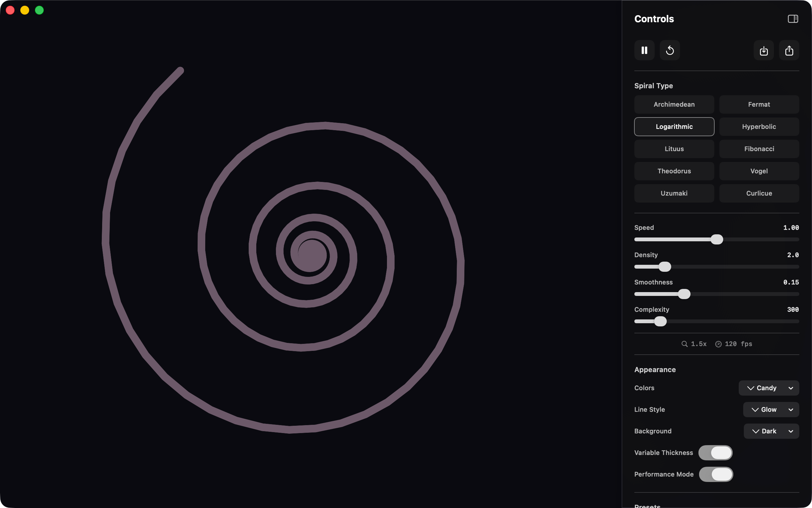
Task: Click the Complexity slider handle
Action: click(660, 321)
